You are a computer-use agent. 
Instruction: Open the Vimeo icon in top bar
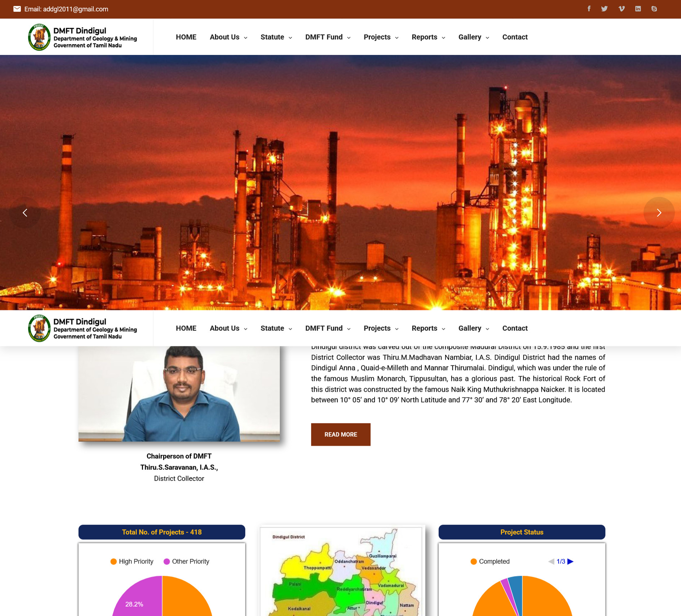click(621, 9)
